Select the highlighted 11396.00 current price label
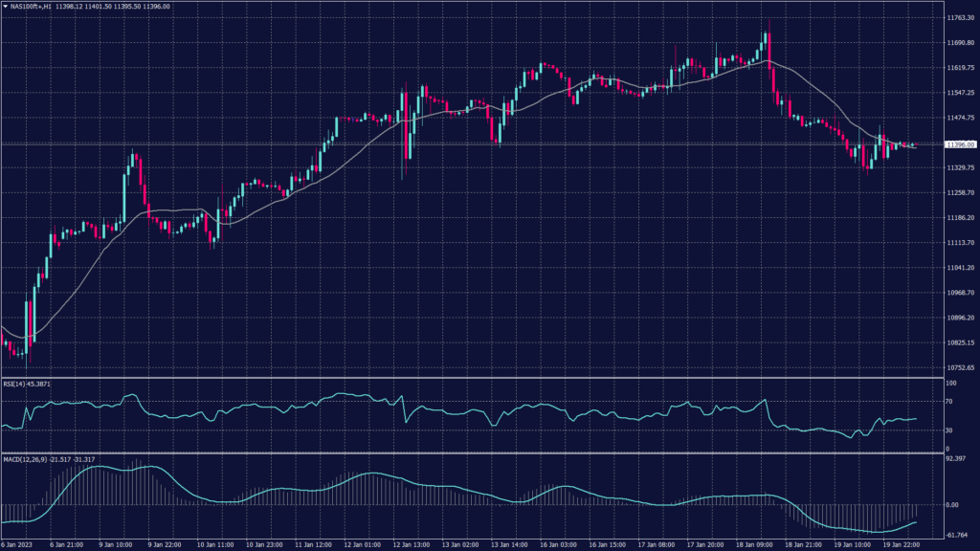980x551 pixels. (959, 144)
